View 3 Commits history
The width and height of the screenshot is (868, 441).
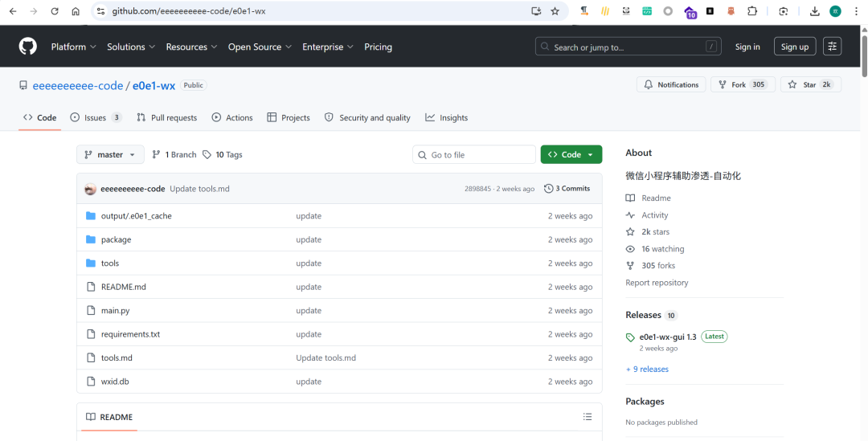point(567,189)
